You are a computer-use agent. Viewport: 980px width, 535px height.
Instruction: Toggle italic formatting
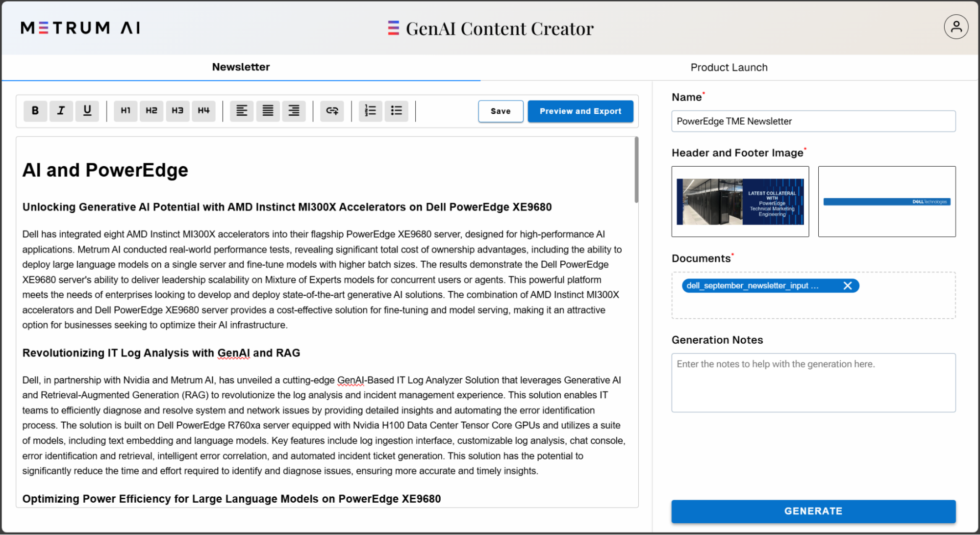61,111
